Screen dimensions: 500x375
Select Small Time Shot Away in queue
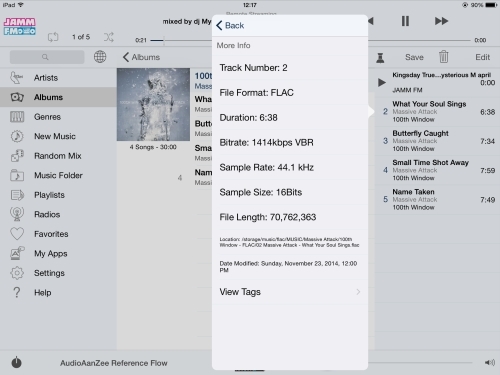click(x=437, y=170)
